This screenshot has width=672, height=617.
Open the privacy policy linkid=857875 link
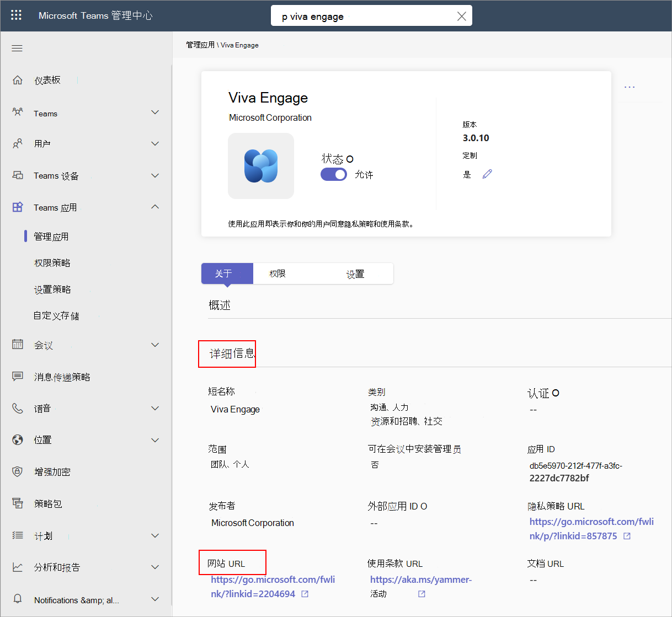(x=591, y=529)
